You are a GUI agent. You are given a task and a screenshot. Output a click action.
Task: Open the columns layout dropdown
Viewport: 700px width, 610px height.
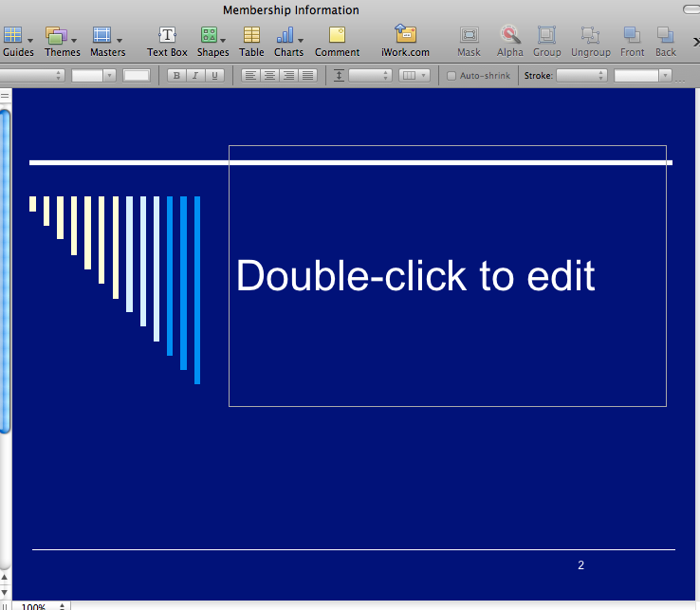coord(414,76)
